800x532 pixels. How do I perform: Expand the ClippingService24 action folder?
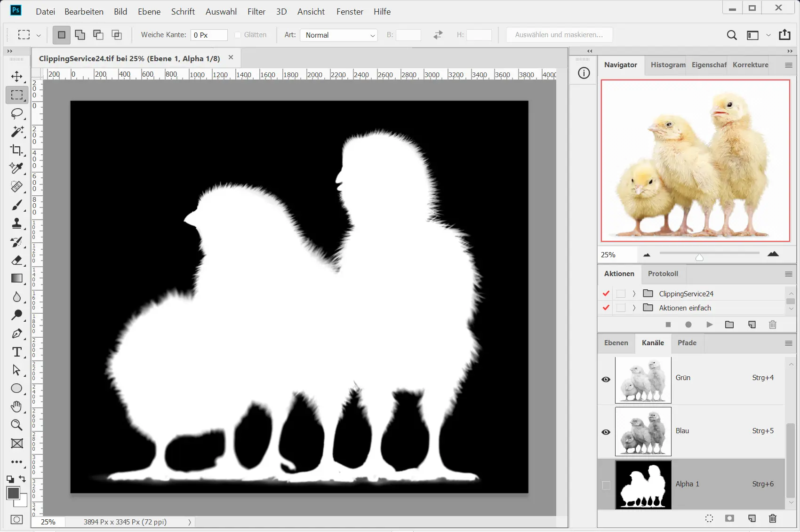coord(634,294)
